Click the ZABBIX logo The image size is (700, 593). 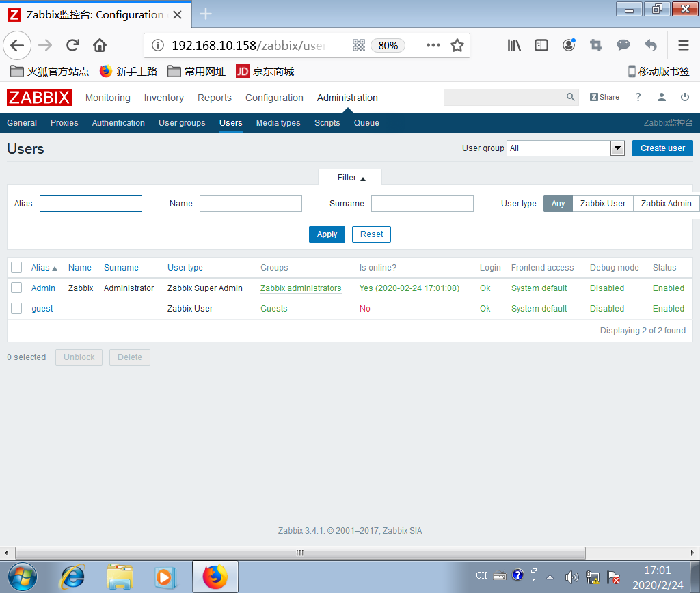click(x=39, y=97)
